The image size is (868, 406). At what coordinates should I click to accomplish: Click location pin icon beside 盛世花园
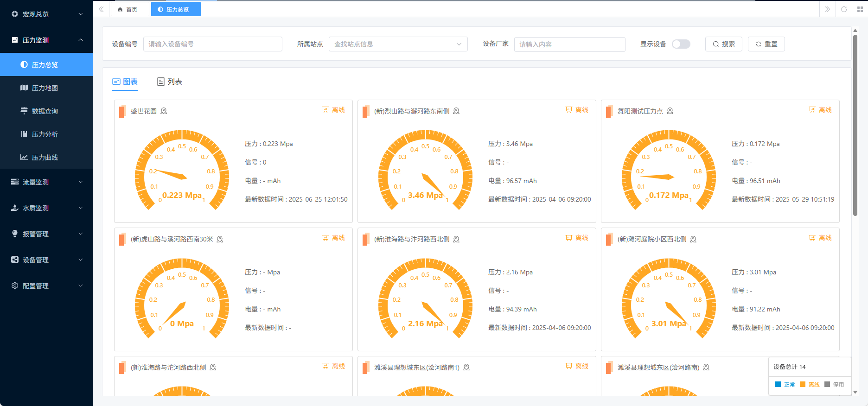(x=164, y=111)
